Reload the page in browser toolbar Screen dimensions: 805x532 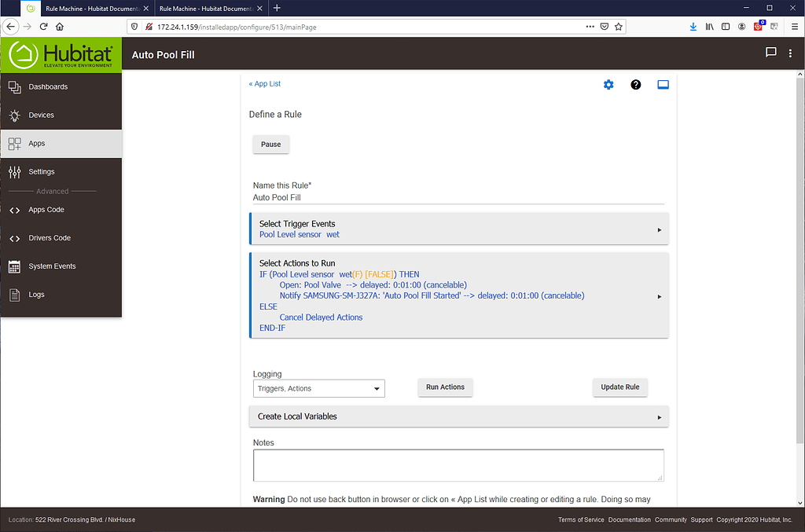tap(43, 26)
